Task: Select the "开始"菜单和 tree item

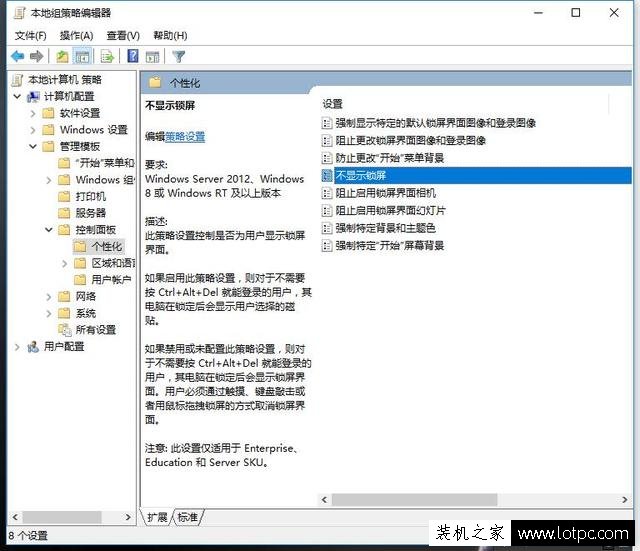Action: point(104,163)
